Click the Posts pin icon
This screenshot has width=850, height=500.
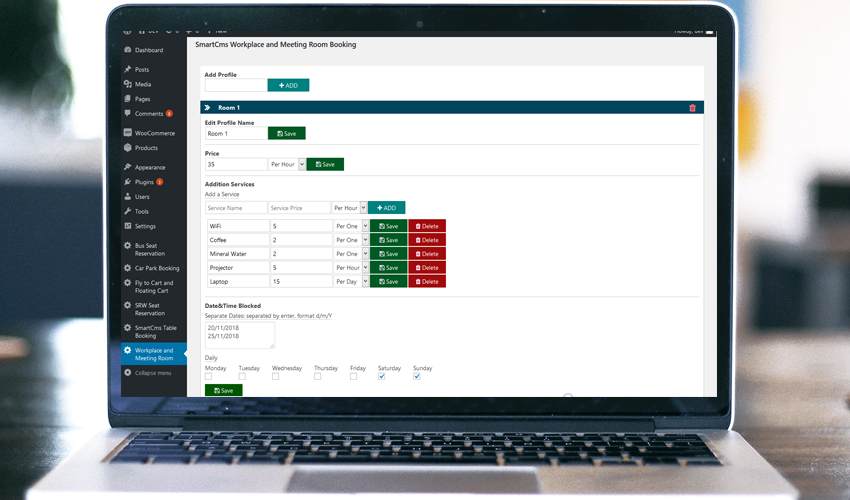pyautogui.click(x=127, y=69)
